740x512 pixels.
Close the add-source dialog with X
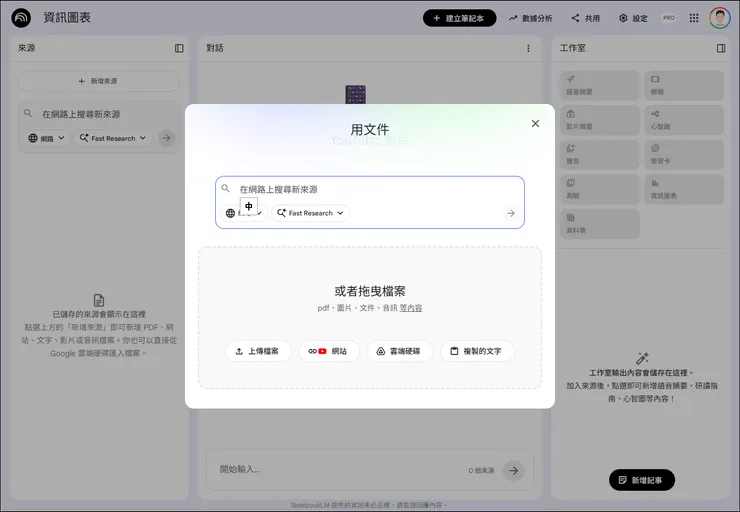click(535, 124)
